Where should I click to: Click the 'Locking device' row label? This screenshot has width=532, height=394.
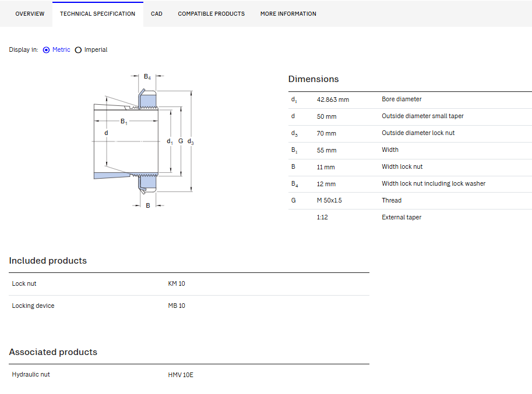click(x=33, y=306)
